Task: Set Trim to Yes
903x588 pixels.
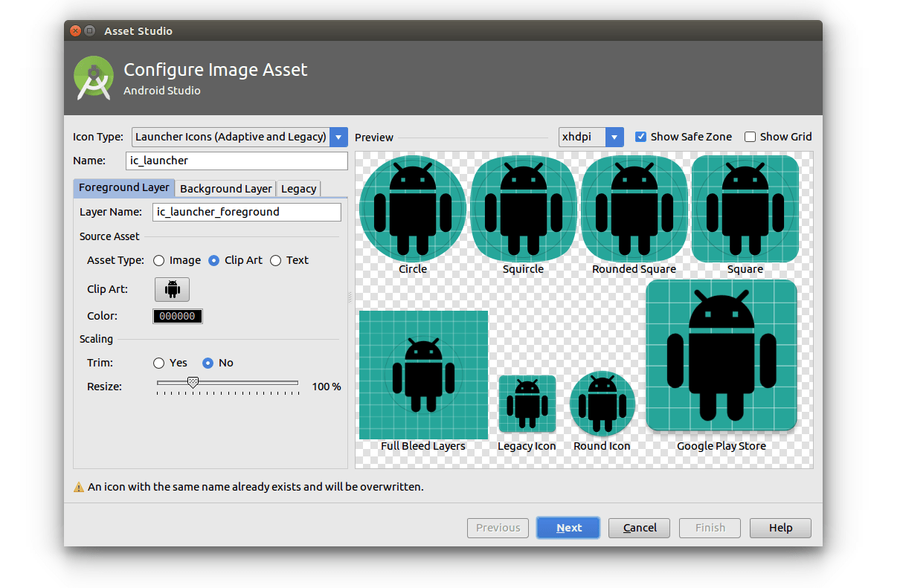Action: point(158,363)
